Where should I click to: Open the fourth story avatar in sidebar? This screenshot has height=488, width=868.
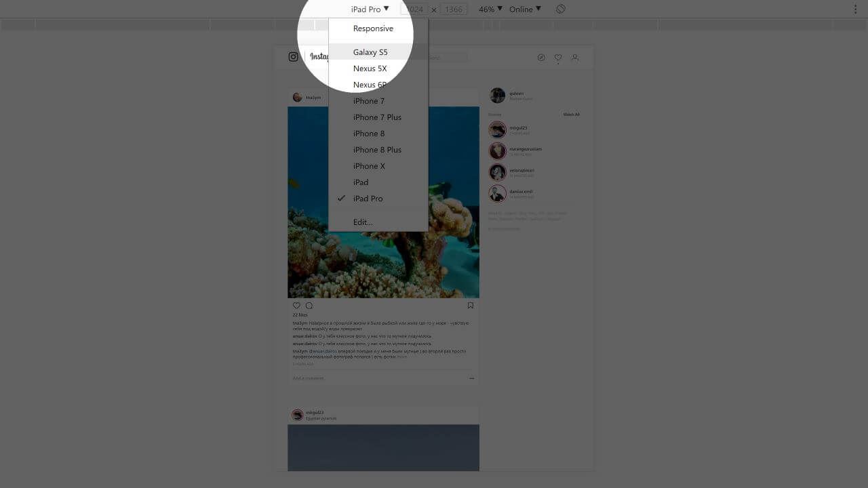pos(498,193)
